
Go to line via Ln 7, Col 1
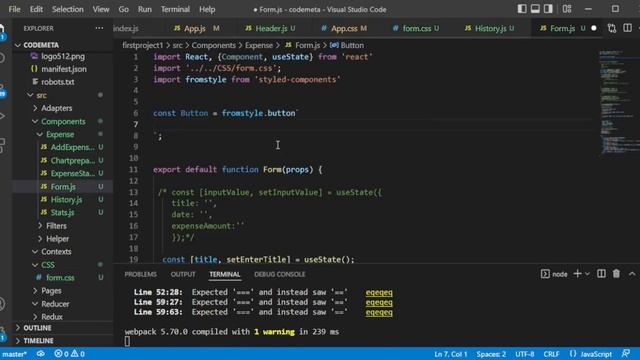(x=451, y=354)
